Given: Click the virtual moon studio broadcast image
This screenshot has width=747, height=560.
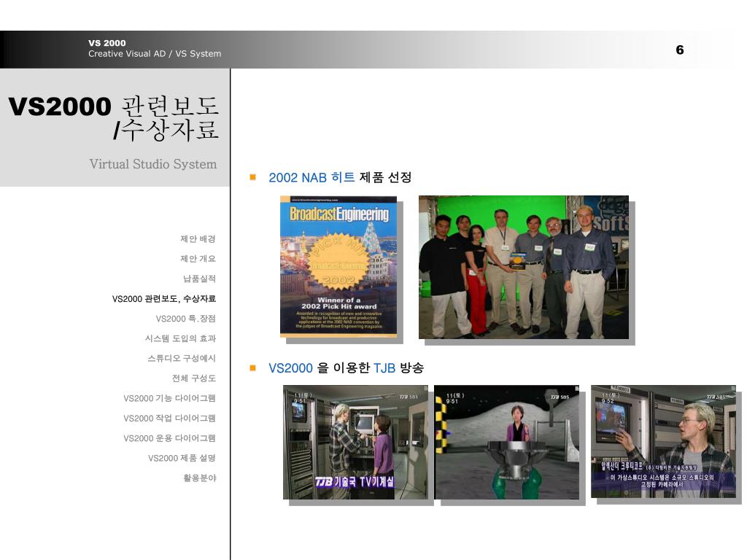Looking at the screenshot, I should tap(507, 443).
